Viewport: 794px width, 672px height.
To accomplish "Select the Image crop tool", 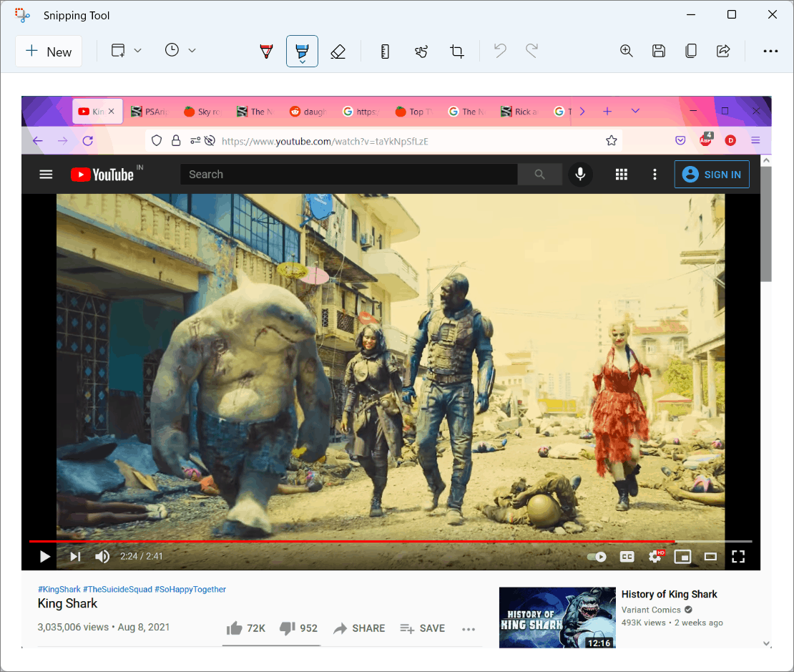I will click(457, 52).
